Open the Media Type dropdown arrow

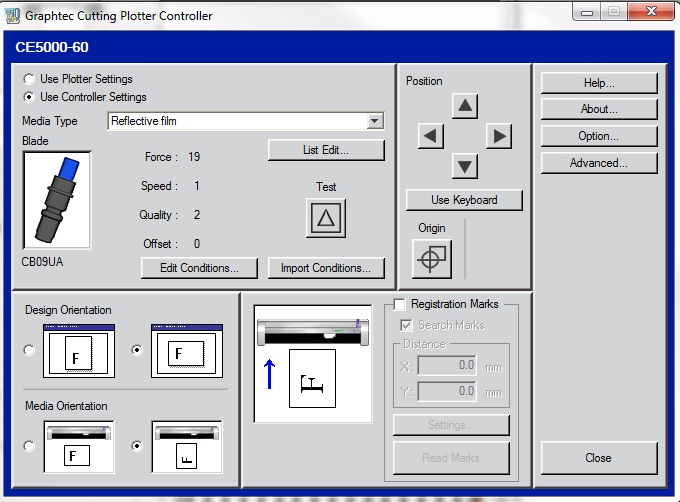click(x=374, y=121)
